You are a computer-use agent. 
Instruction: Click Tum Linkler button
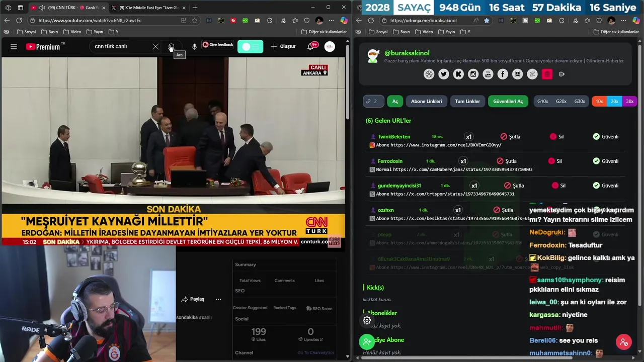(467, 101)
